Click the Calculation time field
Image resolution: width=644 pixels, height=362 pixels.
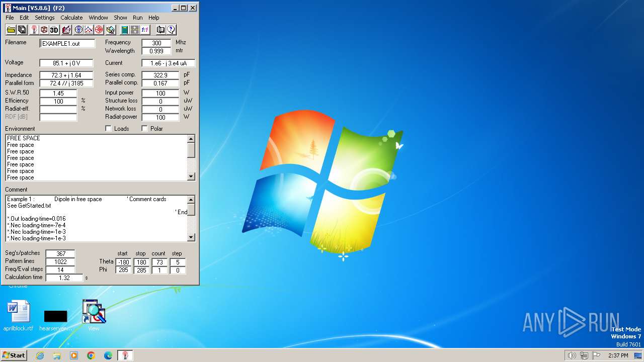(x=64, y=278)
